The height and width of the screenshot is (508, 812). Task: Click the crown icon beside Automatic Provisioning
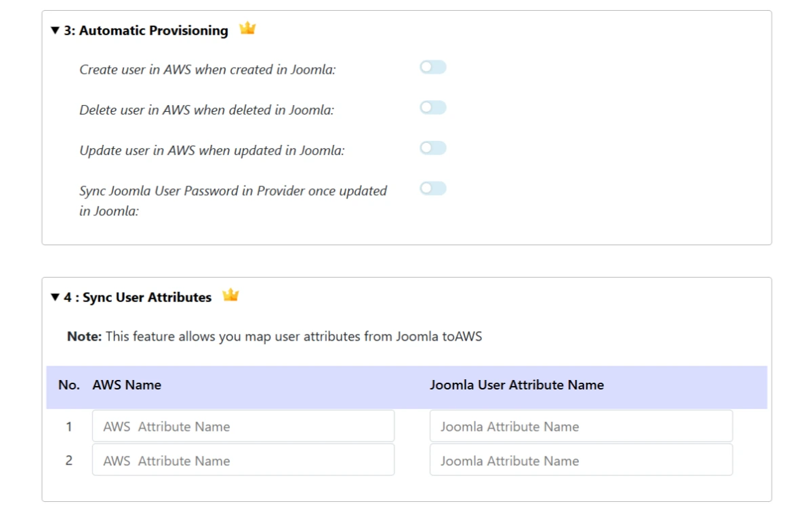tap(247, 28)
